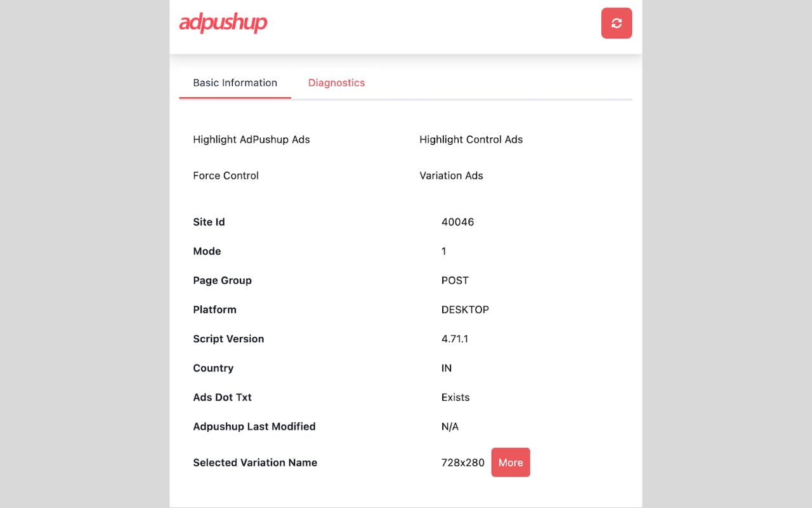Viewport: 812px width, 508px height.
Task: Open More for Selected Variation Name
Action: (x=511, y=462)
